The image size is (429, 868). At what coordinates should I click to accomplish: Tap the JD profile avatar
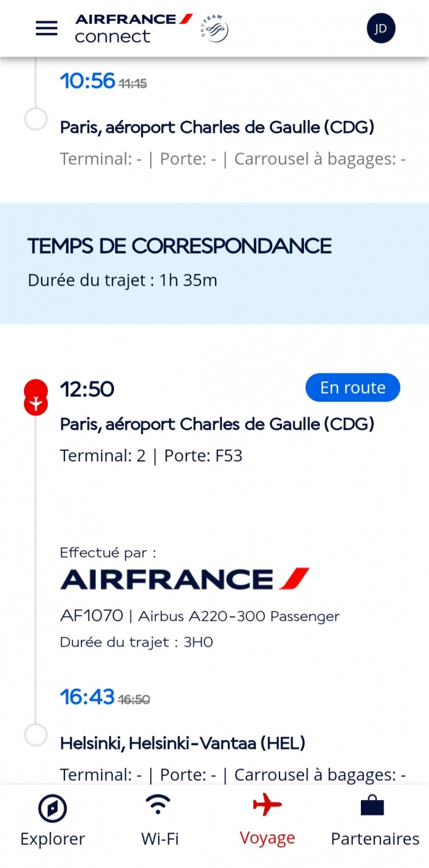coord(381,28)
